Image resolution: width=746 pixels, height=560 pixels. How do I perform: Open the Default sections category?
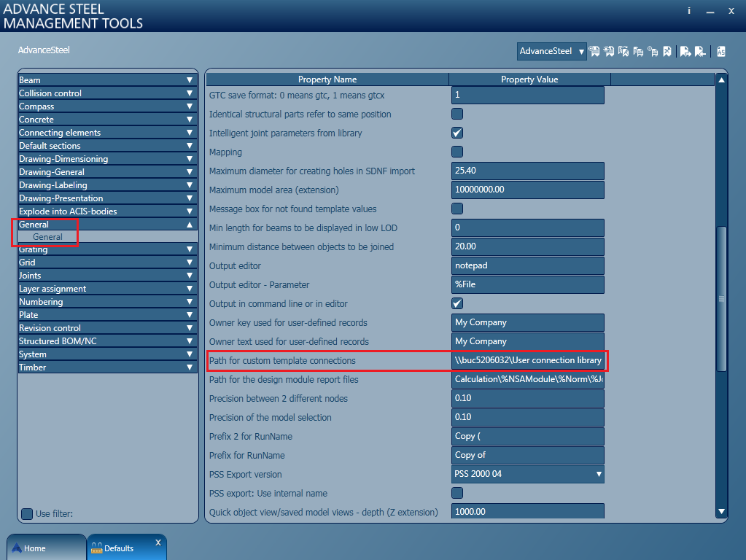click(107, 146)
